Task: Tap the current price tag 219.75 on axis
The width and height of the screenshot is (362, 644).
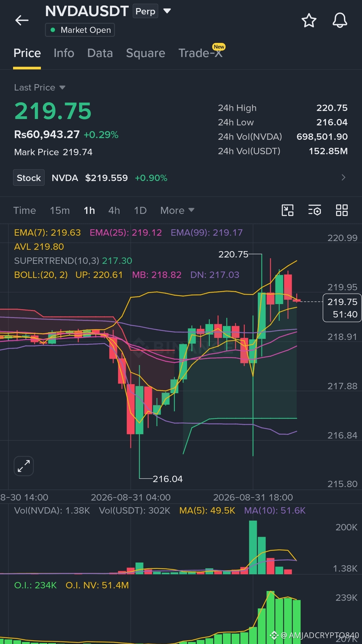Action: pyautogui.click(x=342, y=308)
